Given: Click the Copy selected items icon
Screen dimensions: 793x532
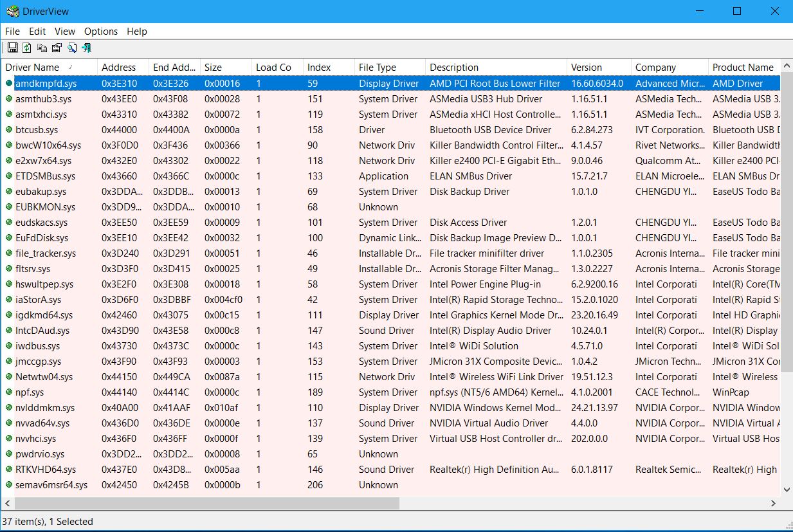Looking at the screenshot, I should (42, 48).
